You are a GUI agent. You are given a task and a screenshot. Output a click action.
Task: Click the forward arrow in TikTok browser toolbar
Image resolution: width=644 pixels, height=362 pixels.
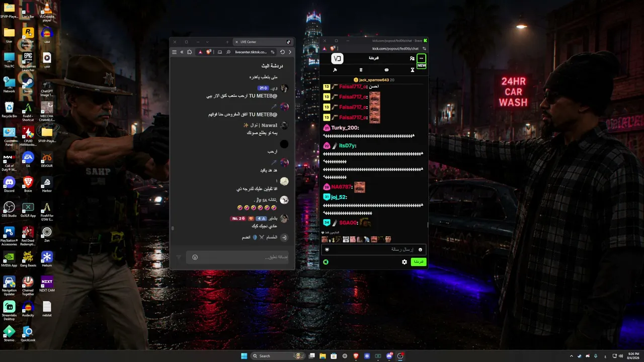tap(290, 52)
